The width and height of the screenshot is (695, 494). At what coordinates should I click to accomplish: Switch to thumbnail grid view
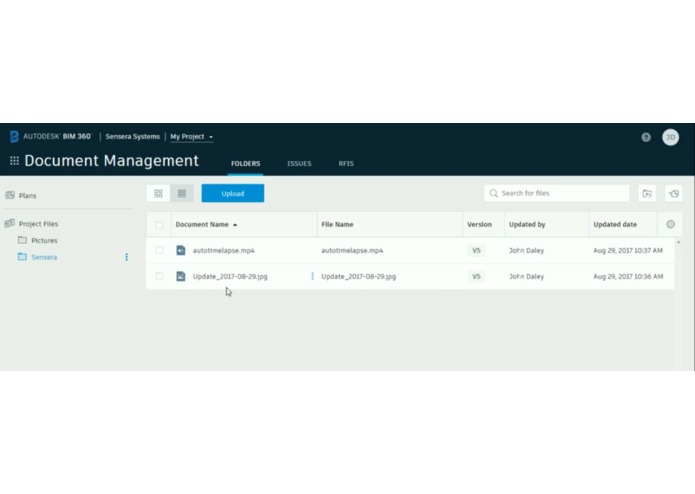click(x=158, y=193)
